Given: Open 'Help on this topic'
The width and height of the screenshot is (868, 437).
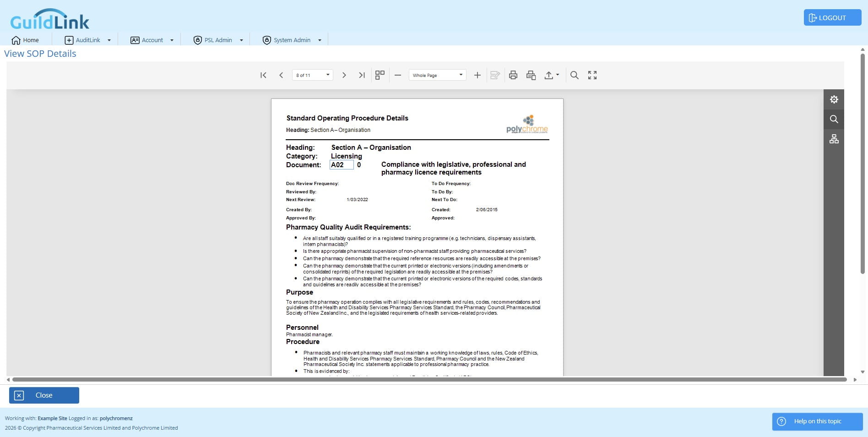Looking at the screenshot, I should [817, 421].
